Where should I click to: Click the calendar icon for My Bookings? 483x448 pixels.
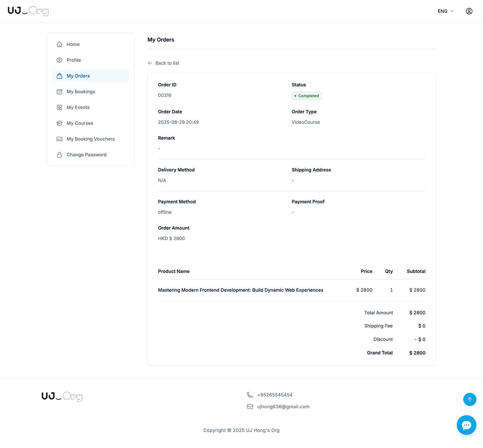click(x=59, y=92)
